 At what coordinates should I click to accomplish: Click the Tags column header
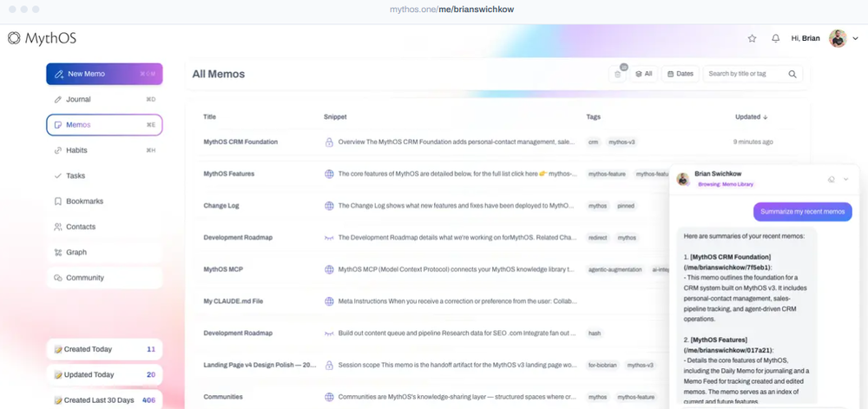tap(594, 116)
